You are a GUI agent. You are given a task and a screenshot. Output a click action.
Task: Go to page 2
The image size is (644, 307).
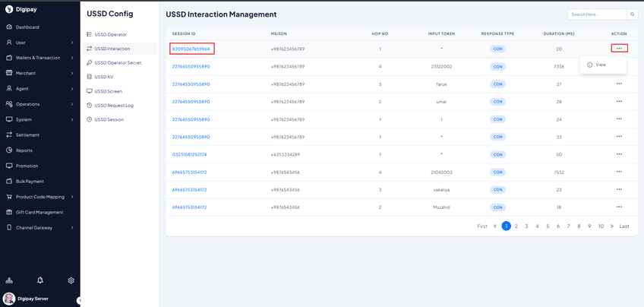click(x=516, y=226)
